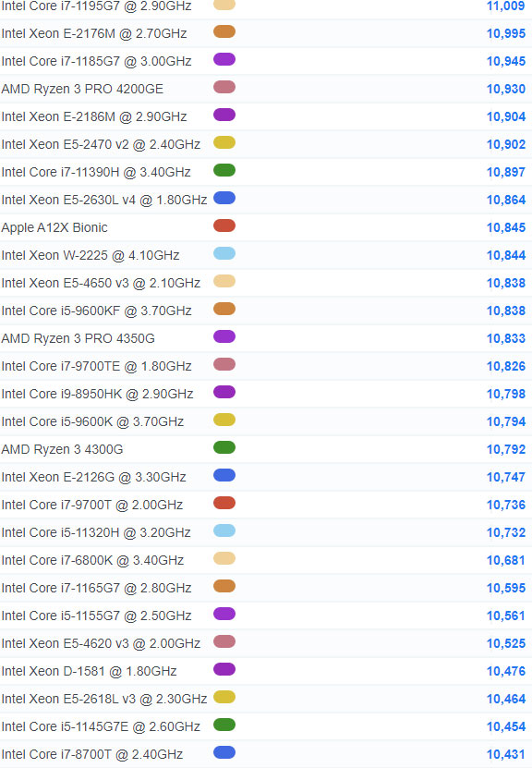Click the 10,464 score value
The width and height of the screenshot is (532, 768).
click(x=506, y=699)
